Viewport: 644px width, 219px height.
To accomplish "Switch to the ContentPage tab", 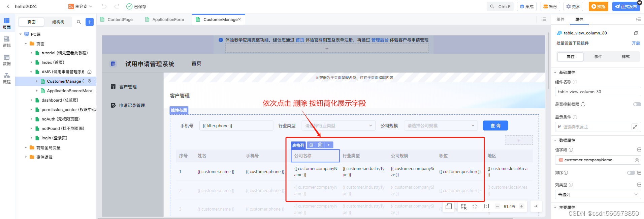I will tap(117, 20).
